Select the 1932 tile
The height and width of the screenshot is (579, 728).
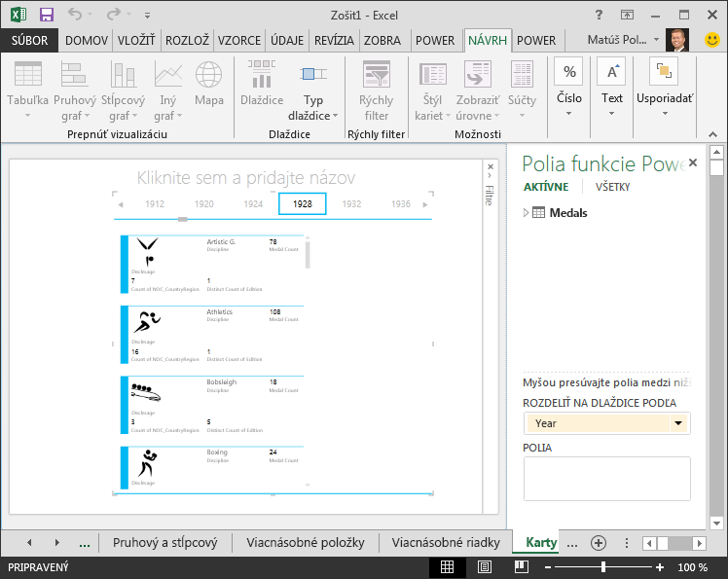click(351, 203)
